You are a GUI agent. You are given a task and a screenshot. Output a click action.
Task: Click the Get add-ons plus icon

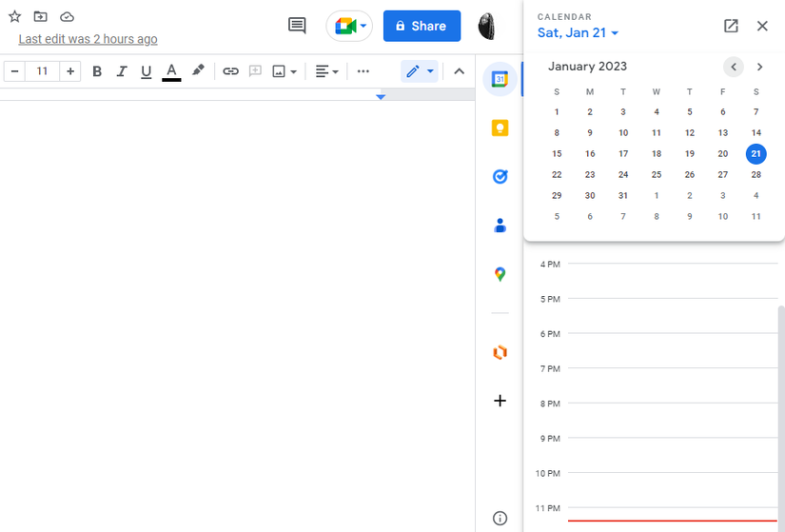click(500, 401)
